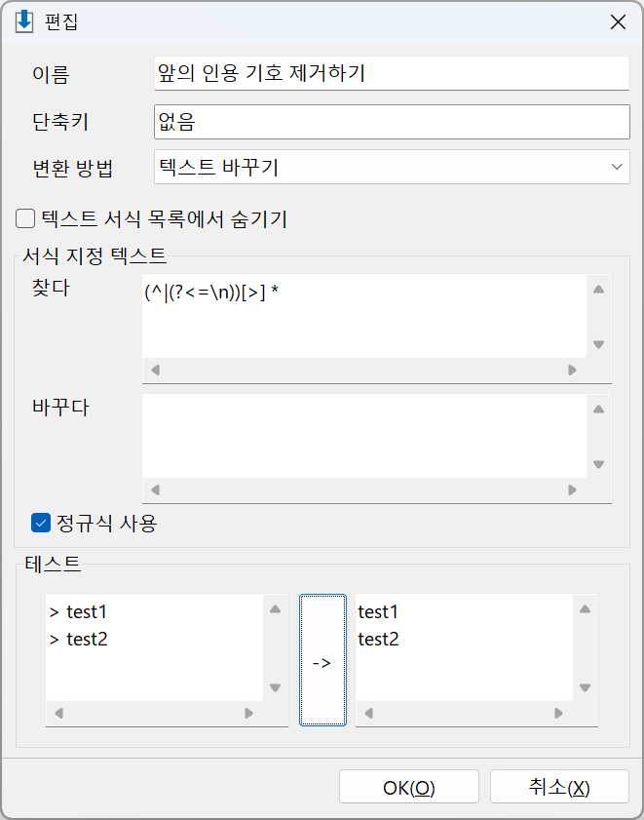
Task: Click up arrow of test output scrollbar
Action: [585, 608]
